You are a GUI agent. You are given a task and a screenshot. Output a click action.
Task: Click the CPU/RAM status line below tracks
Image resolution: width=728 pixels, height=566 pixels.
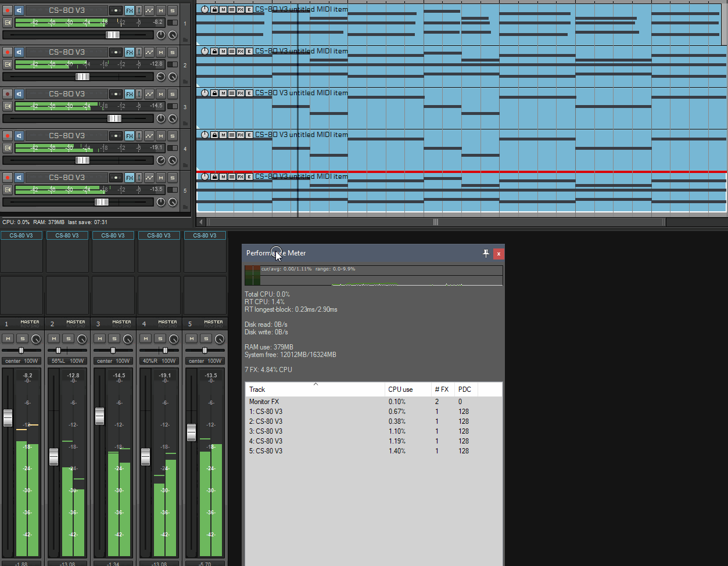(55, 222)
